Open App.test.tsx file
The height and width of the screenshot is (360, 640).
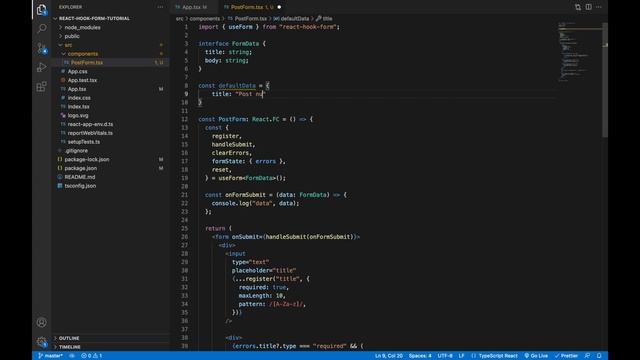82,80
